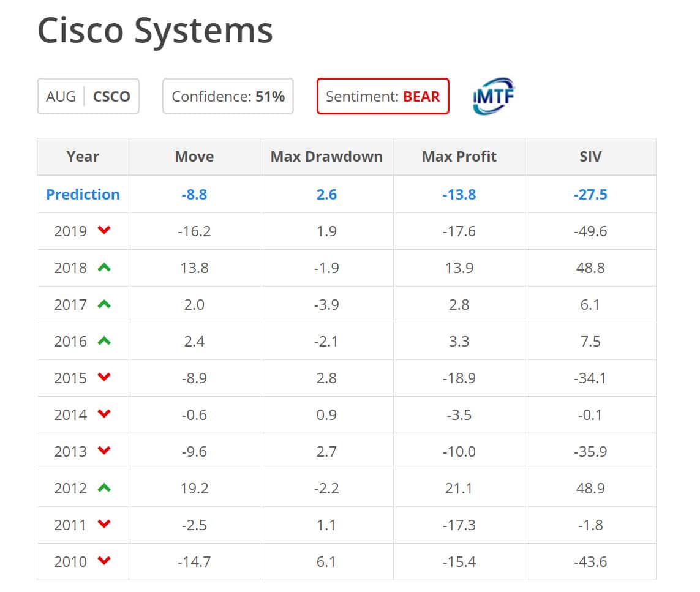Click the 2019 year label
Image resolution: width=700 pixels, height=592 pixels.
pos(70,231)
